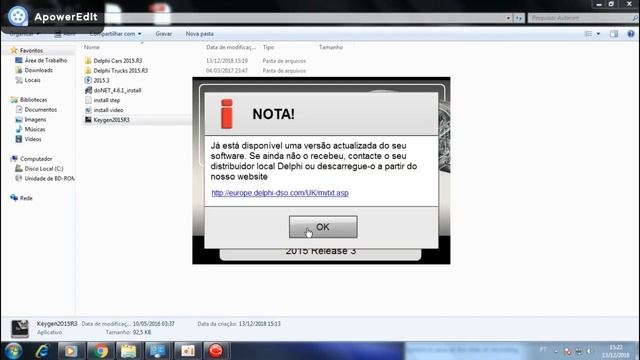Image resolution: width=640 pixels, height=360 pixels.
Task: Open the Delphi Cars 2015.R3 folder
Action: click(118, 61)
